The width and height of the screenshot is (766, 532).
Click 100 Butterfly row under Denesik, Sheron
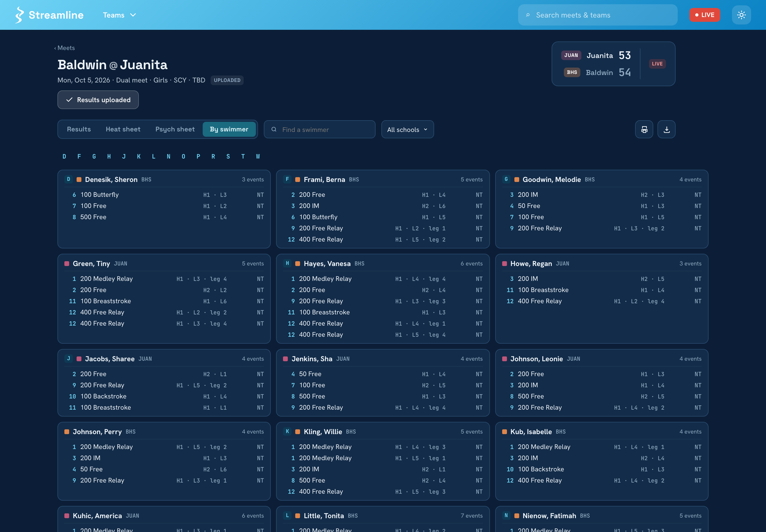[x=164, y=195]
